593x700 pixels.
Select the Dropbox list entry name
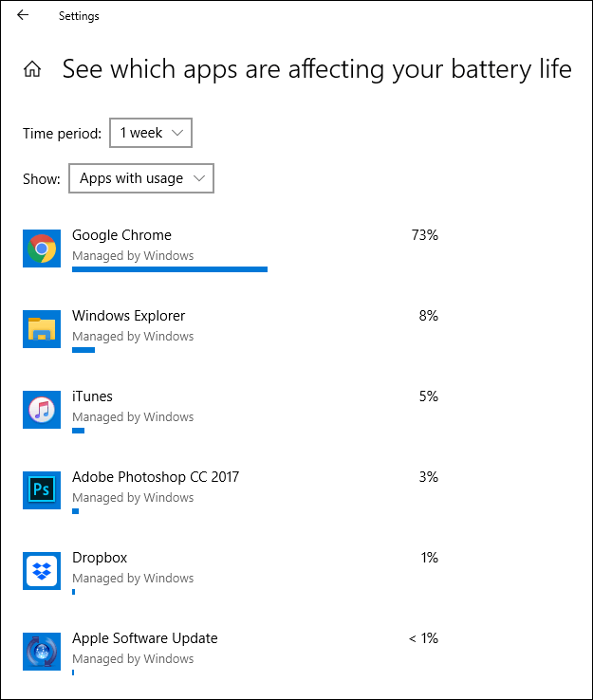(100, 558)
